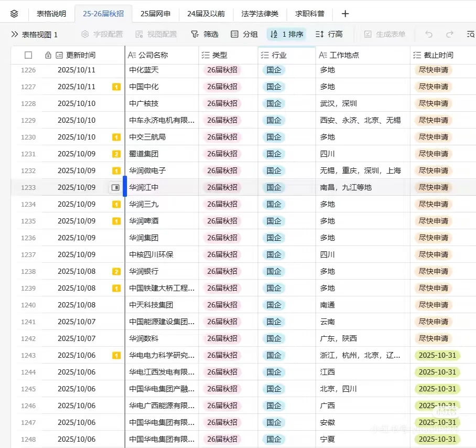Select the 中化蓝天 company cell

[162, 70]
